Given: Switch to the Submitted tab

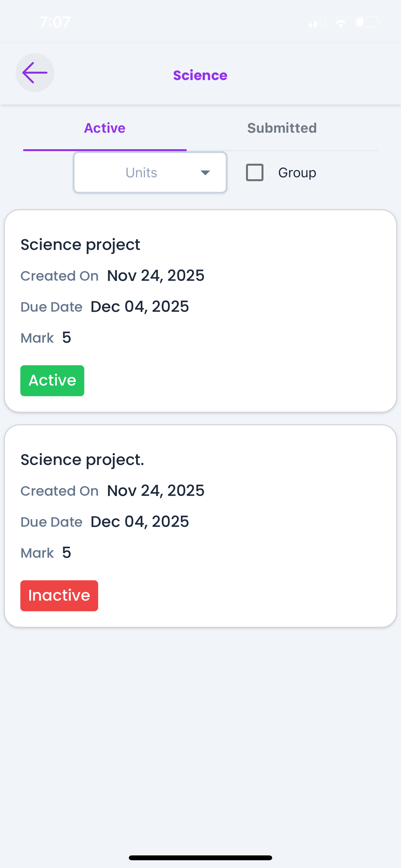Looking at the screenshot, I should (x=282, y=128).
